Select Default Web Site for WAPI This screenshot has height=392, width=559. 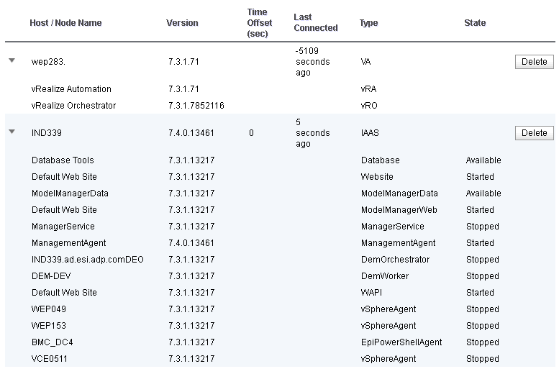pos(64,293)
